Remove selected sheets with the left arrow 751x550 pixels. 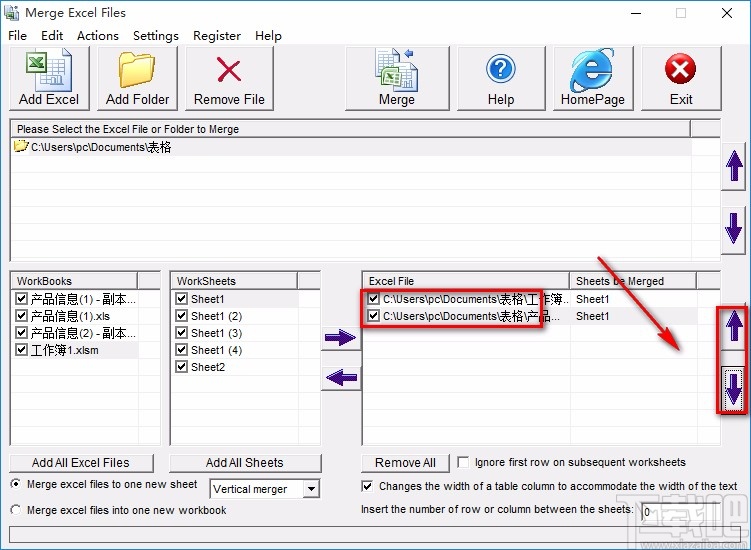[x=341, y=378]
